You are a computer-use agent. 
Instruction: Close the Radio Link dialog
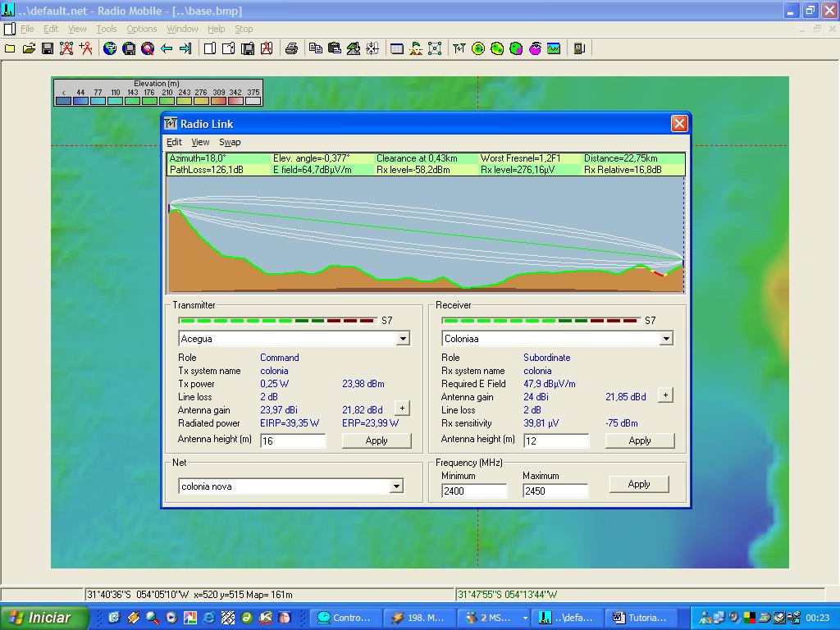point(679,124)
